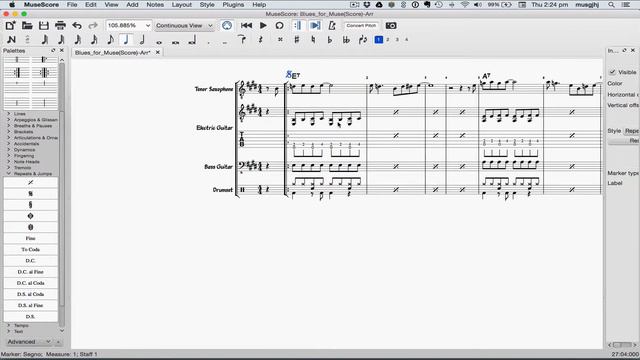Select the blue segno marker in score
Viewport: 640px width, 360px height.
[x=289, y=74]
